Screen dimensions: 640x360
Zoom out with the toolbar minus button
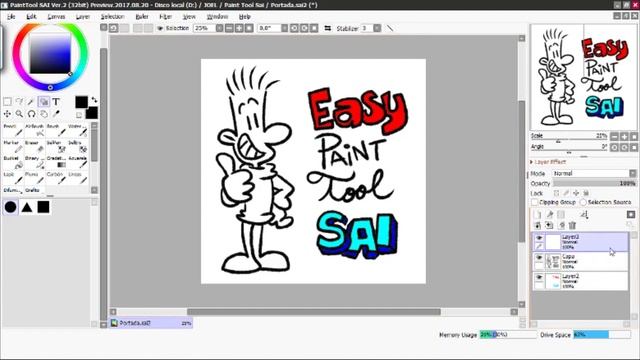pyautogui.click(x=229, y=28)
